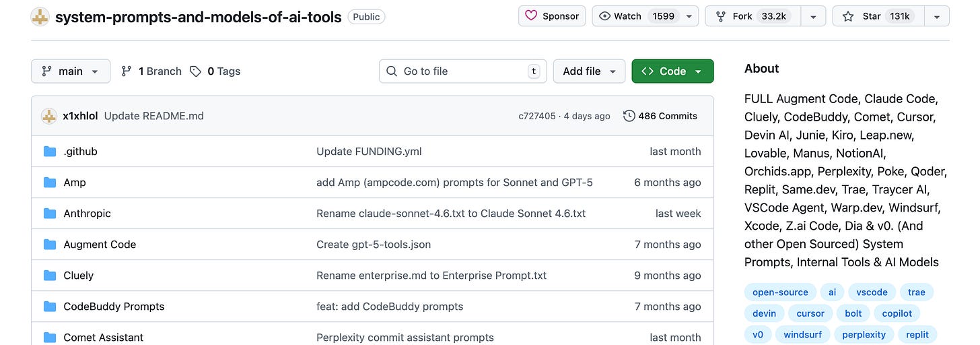Open the add Amp (ampcode.com) prompts commit
The height and width of the screenshot is (345, 980).
click(454, 182)
